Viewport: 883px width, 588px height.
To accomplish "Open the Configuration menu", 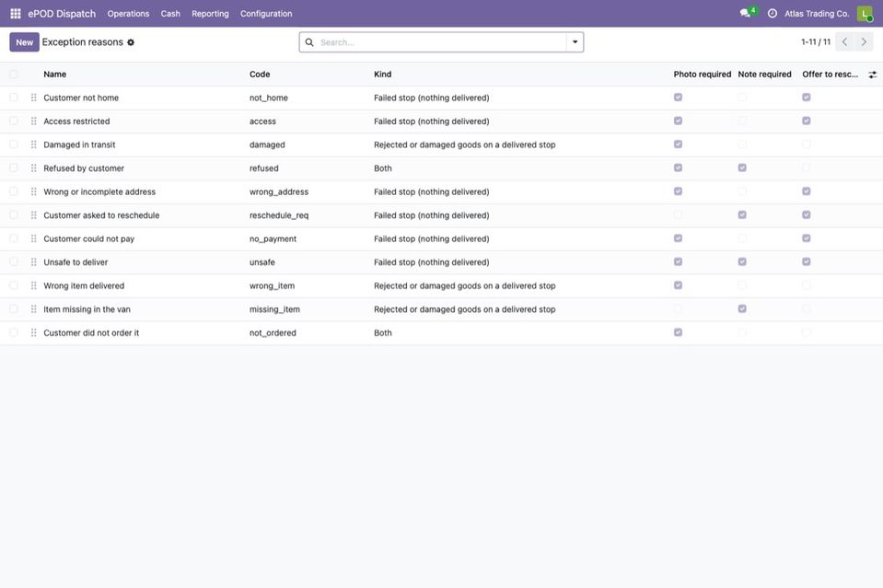I will click(x=266, y=14).
